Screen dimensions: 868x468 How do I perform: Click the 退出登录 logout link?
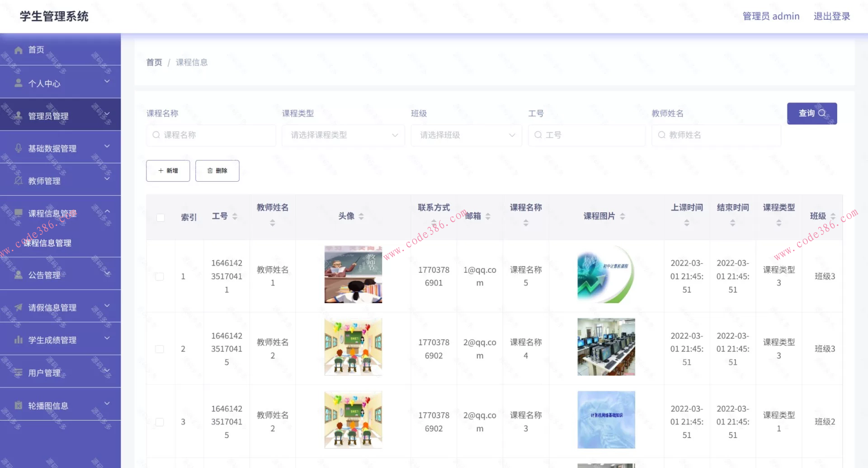click(832, 16)
